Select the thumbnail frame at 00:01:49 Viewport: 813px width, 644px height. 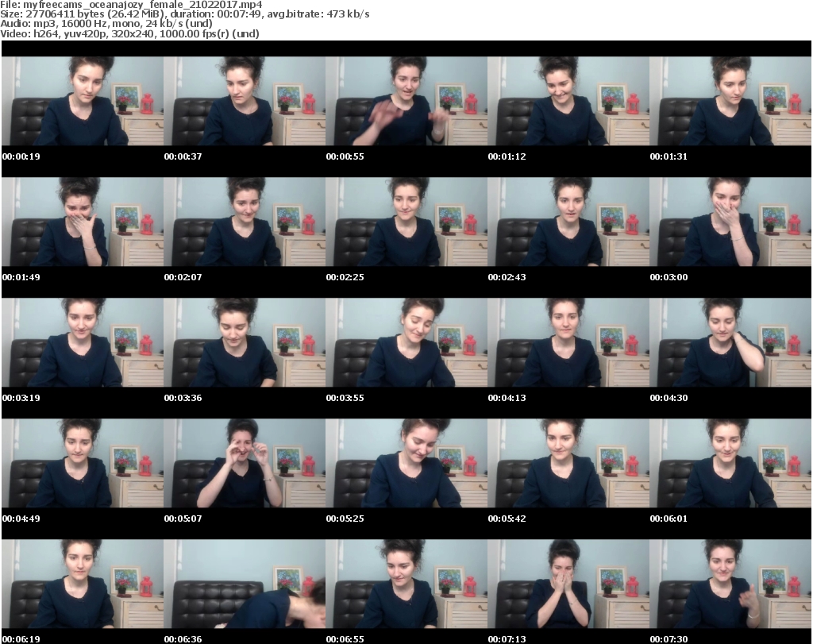point(83,222)
